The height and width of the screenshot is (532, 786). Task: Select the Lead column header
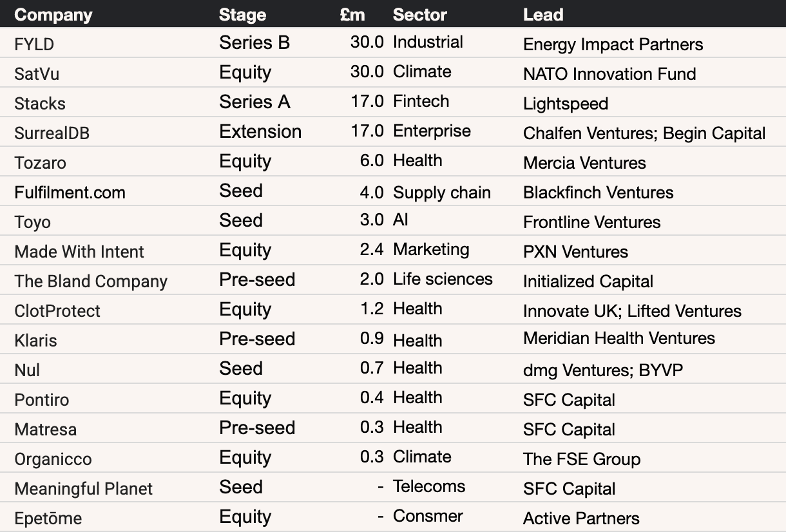click(x=543, y=15)
